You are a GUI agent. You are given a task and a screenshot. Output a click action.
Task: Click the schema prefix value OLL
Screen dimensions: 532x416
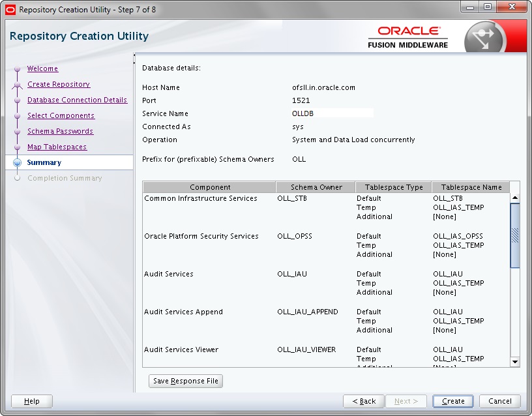299,159
